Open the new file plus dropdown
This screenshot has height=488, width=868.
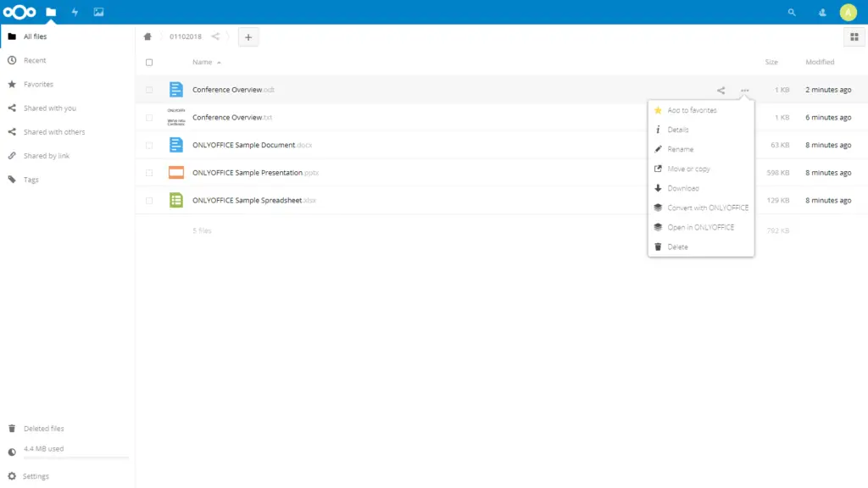click(x=248, y=36)
